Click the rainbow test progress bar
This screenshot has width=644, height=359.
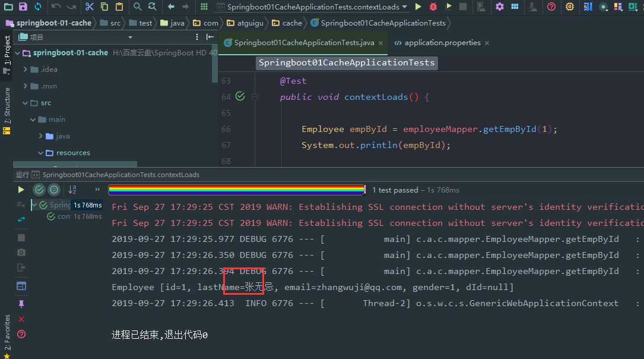[x=237, y=190]
